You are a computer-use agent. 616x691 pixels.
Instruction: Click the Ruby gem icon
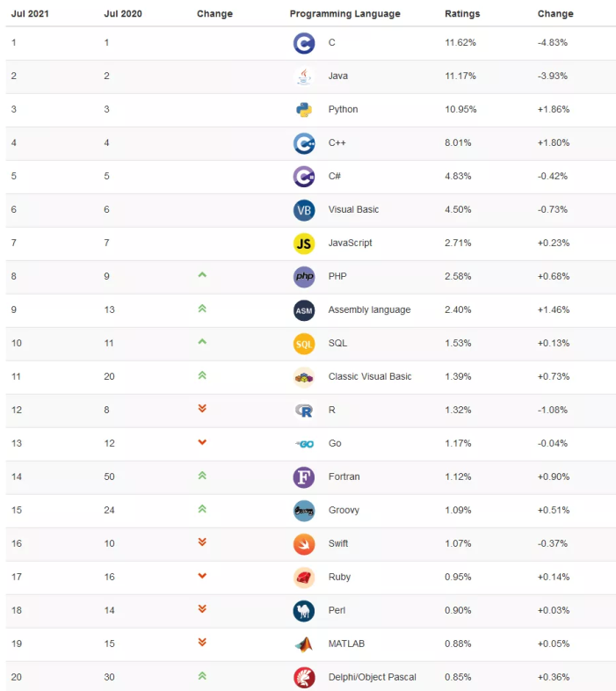pyautogui.click(x=304, y=578)
